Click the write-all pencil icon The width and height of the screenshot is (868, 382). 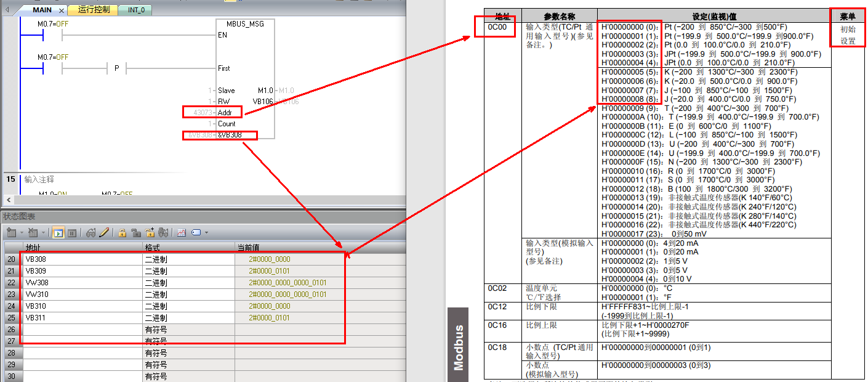(104, 233)
